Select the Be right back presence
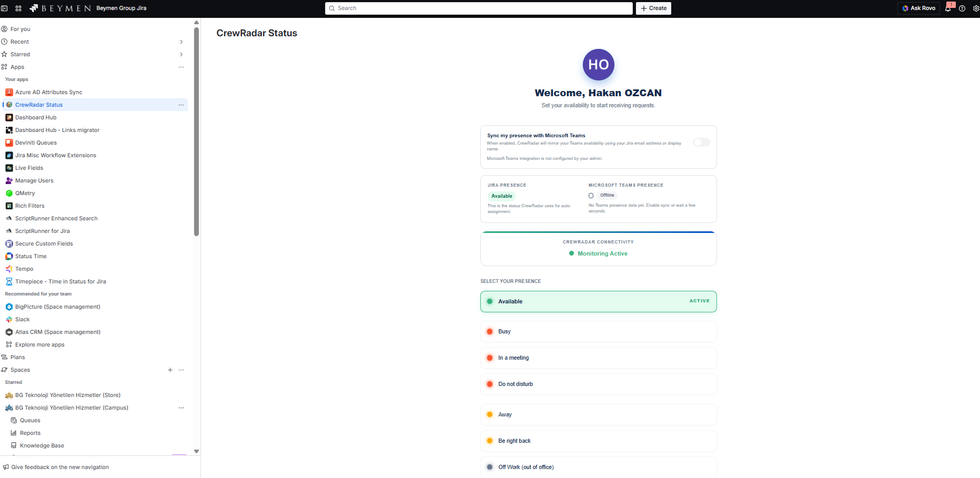Image resolution: width=980 pixels, height=478 pixels. [598, 441]
